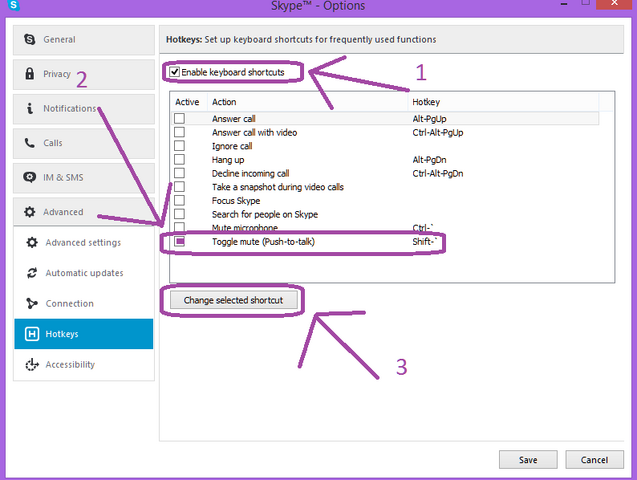Select 'Answer call with video' action text
637x480 pixels.
[x=254, y=132]
